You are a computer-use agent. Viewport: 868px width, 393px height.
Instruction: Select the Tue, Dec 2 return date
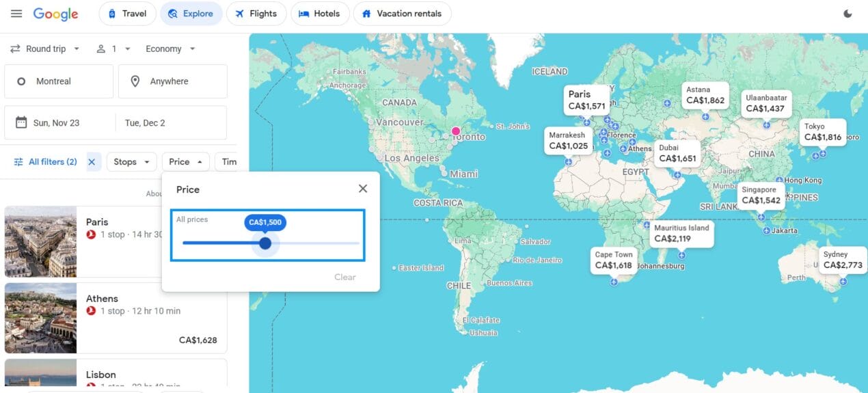pos(171,123)
